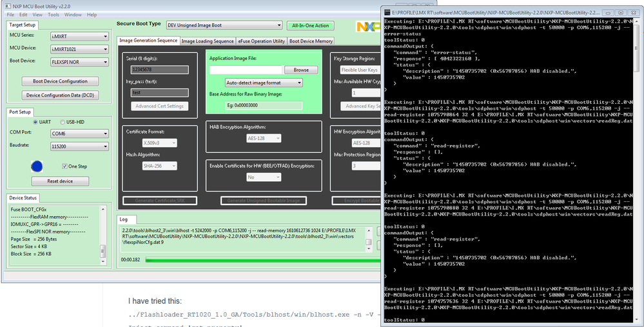Switch to Image Generation Sequence tab

click(x=148, y=40)
